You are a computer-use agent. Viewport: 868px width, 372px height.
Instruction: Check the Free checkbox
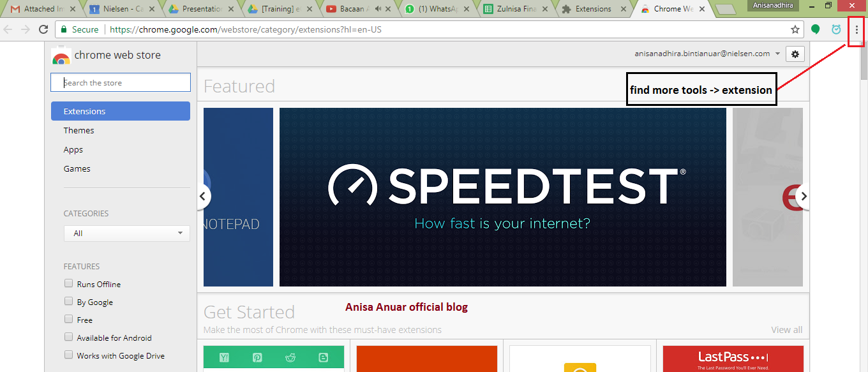pos(68,319)
